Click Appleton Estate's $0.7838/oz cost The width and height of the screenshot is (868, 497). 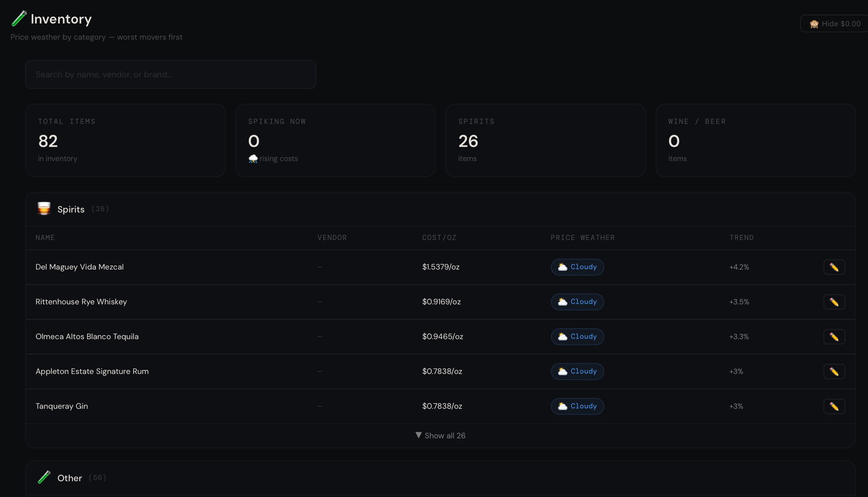[442, 371]
